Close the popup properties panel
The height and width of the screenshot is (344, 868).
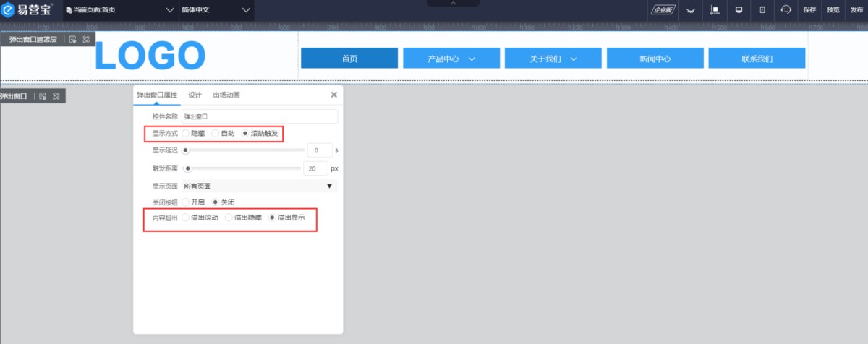[x=333, y=95]
